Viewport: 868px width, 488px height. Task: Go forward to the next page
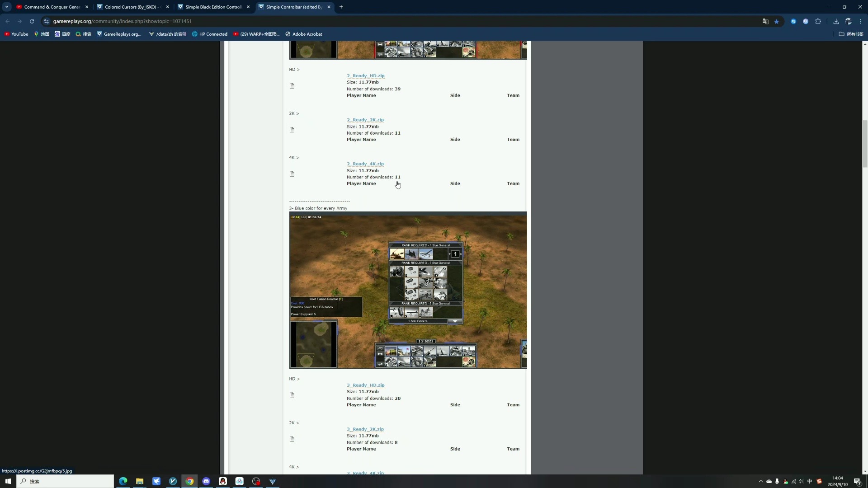click(19, 21)
